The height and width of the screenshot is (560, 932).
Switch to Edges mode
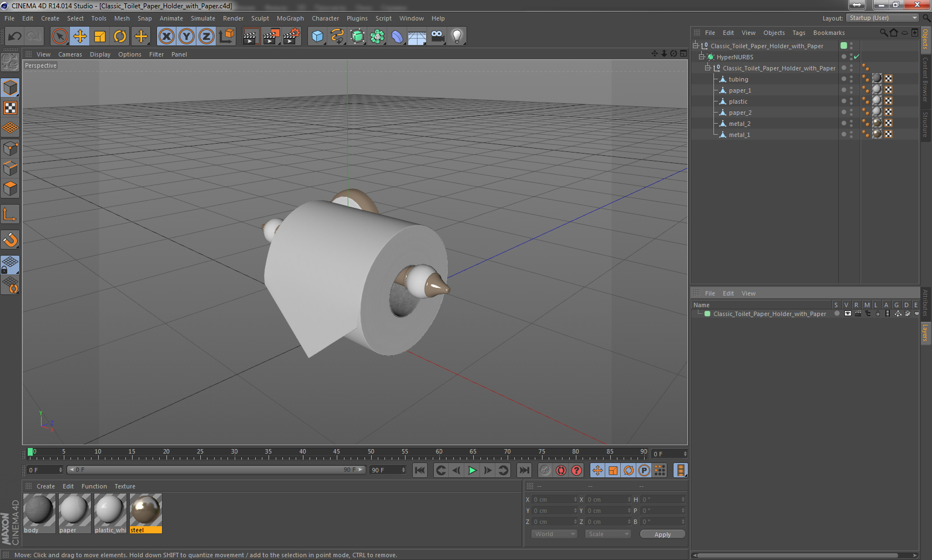(10, 169)
